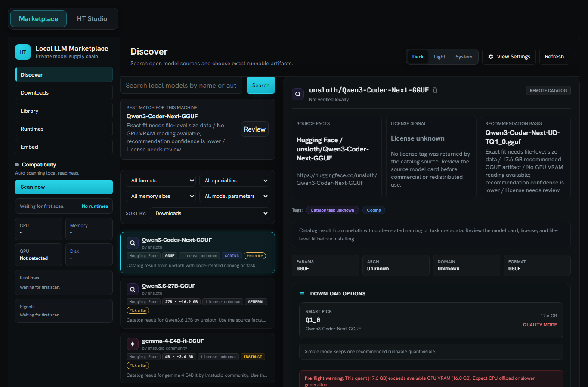Open the All memory sizes dropdown

(161, 196)
